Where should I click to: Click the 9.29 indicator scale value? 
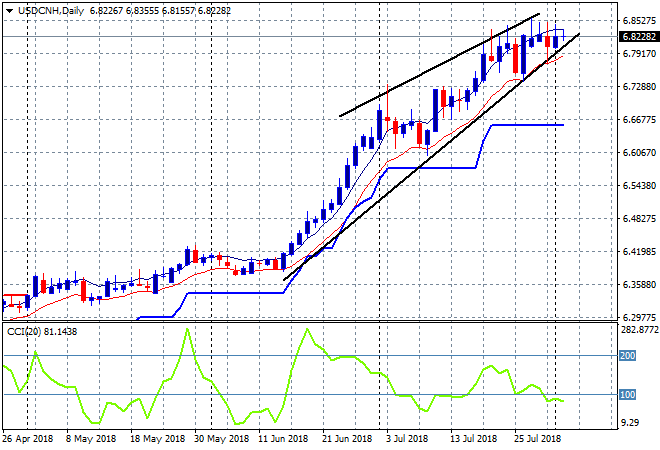(x=630, y=422)
